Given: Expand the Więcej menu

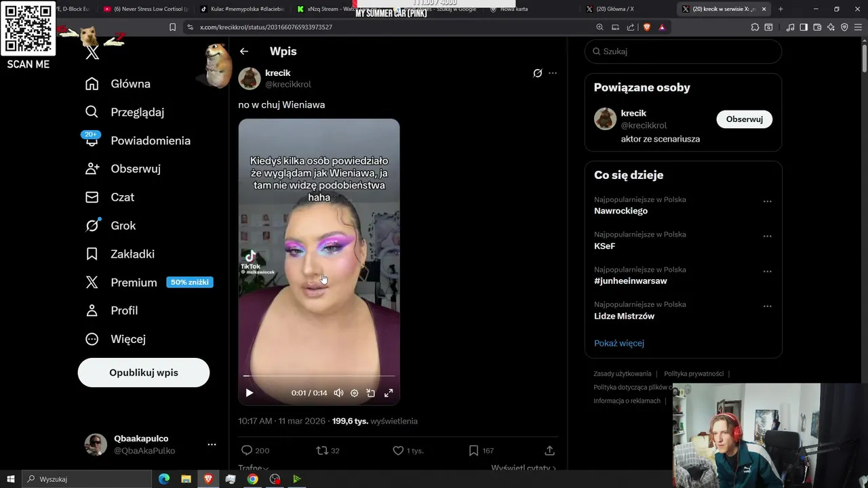Looking at the screenshot, I should (x=115, y=339).
